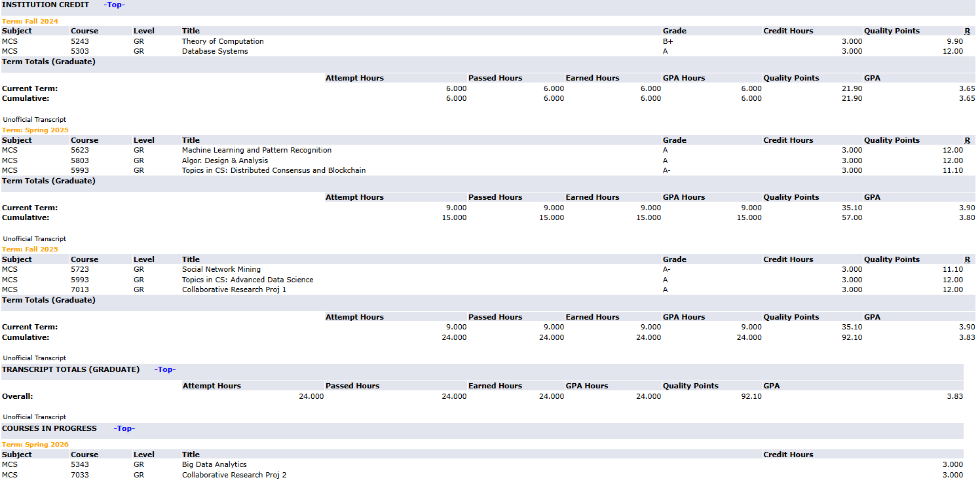Click the Database Systems course title

[x=215, y=51]
